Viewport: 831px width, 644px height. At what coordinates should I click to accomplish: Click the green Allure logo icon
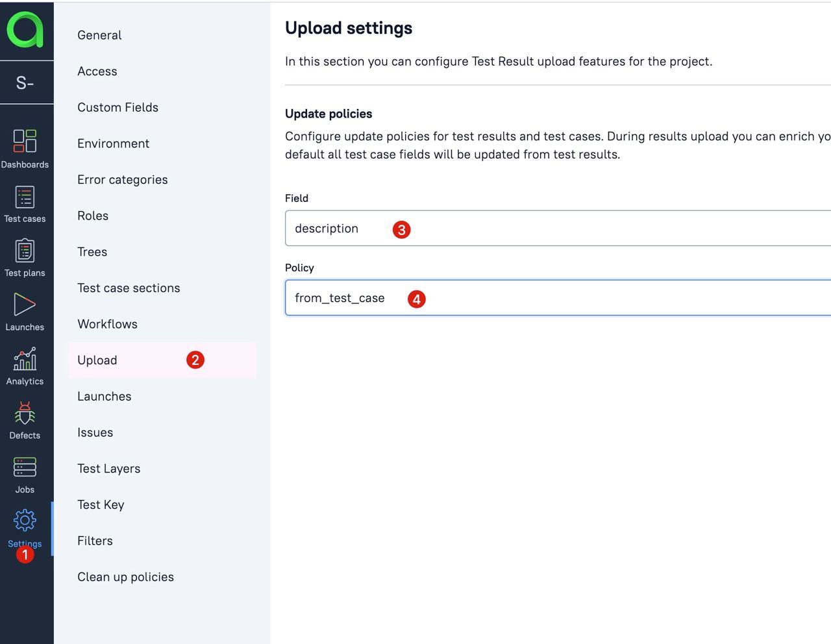tap(25, 30)
